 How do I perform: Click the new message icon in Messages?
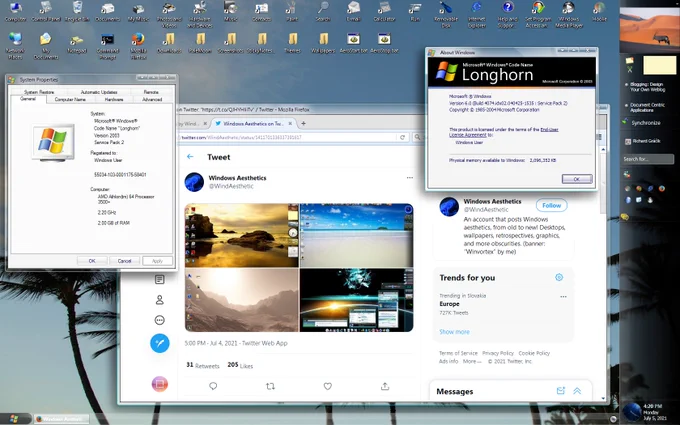pos(560,391)
